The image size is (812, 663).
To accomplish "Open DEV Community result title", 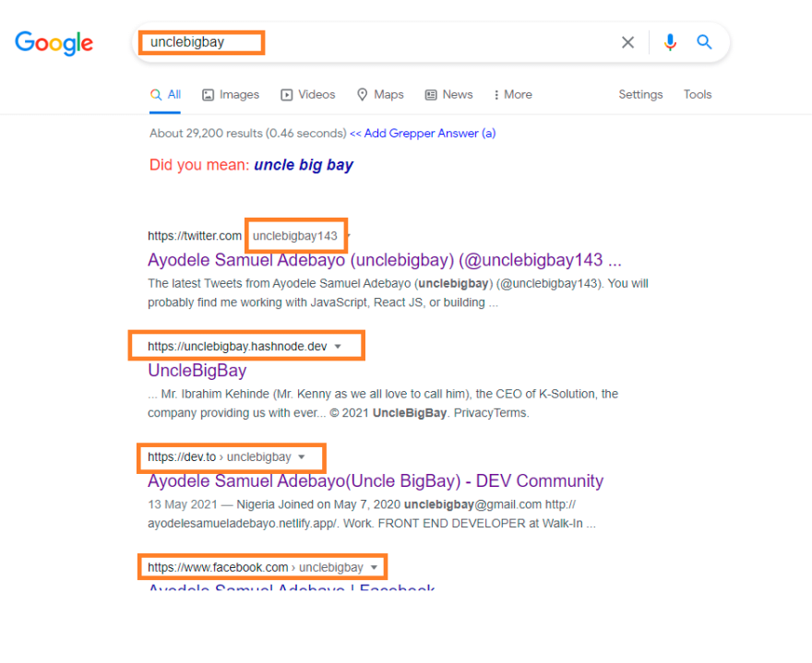I will [x=376, y=480].
